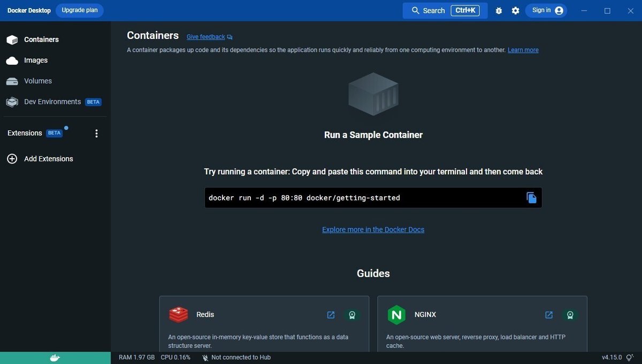Click the Run a Sample Container heading
Viewport: 642px width, 364px height.
click(x=373, y=135)
